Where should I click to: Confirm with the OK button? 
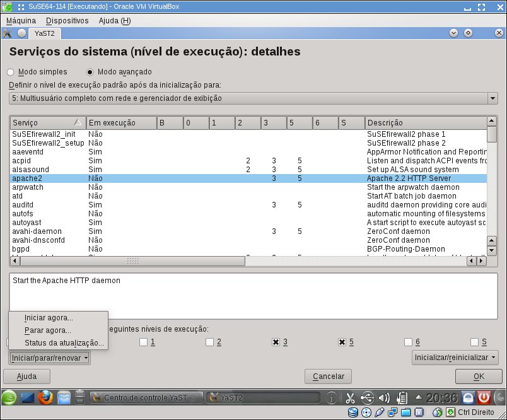pyautogui.click(x=479, y=376)
